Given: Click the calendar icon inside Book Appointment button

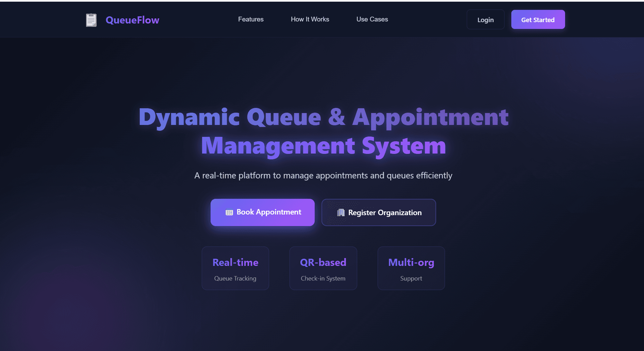Looking at the screenshot, I should coord(229,212).
